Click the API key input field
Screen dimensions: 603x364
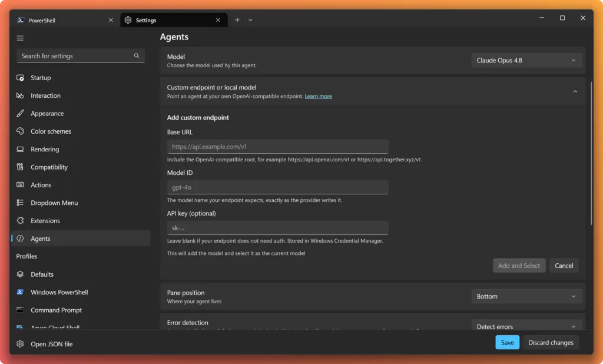tap(278, 228)
